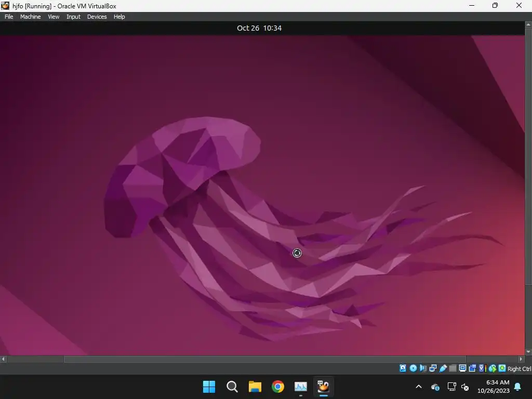The height and width of the screenshot is (399, 532).
Task: Click the keyboard capture green arrow icon
Action: pyautogui.click(x=502, y=368)
